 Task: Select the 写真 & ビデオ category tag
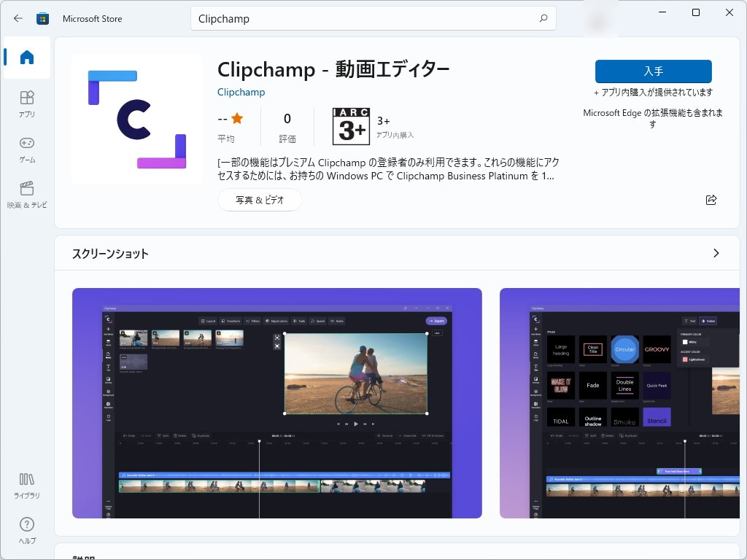pyautogui.click(x=260, y=199)
